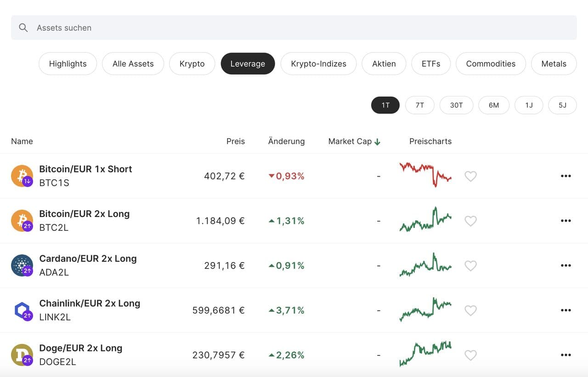
Task: Switch to the Krypto-Indizes tab
Action: pos(318,64)
